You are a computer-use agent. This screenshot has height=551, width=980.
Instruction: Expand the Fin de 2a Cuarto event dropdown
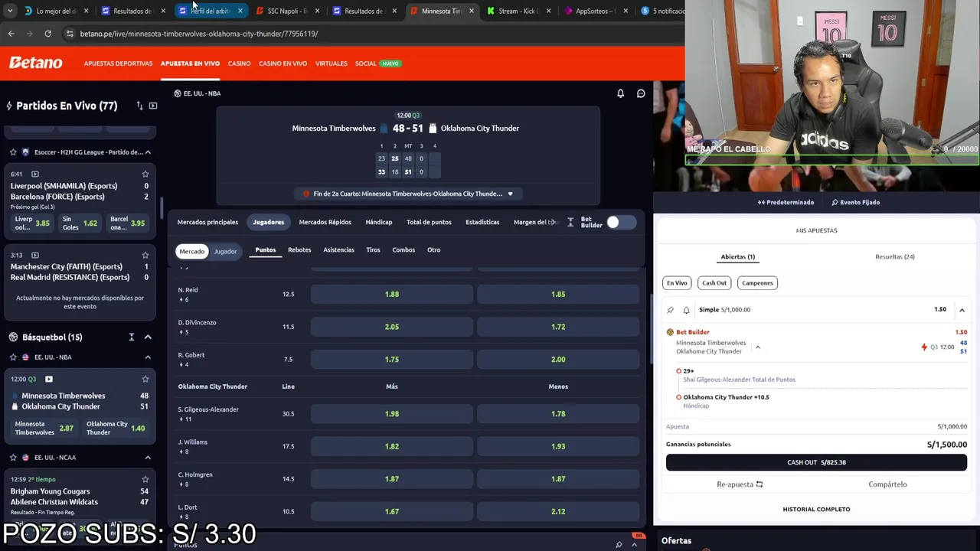[x=511, y=194]
